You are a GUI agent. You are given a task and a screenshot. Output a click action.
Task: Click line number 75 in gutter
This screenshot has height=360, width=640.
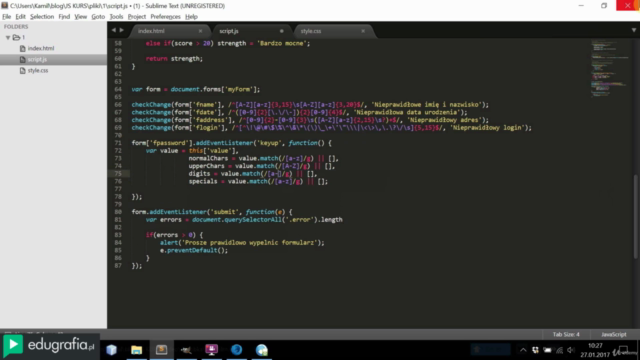click(118, 174)
